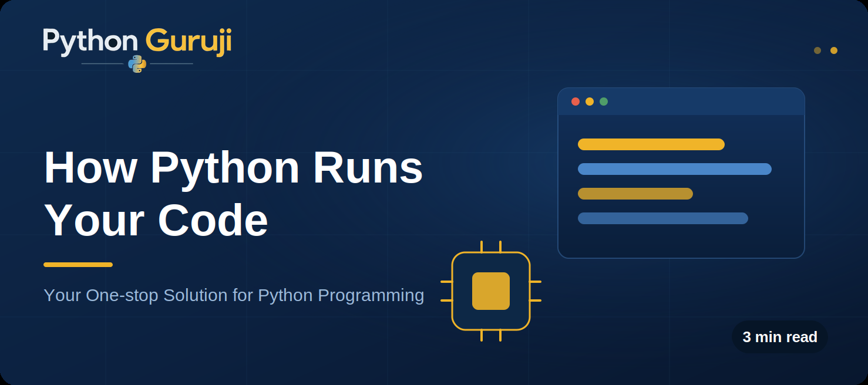Click the Python snake logo icon
The height and width of the screenshot is (385, 868).
137,63
